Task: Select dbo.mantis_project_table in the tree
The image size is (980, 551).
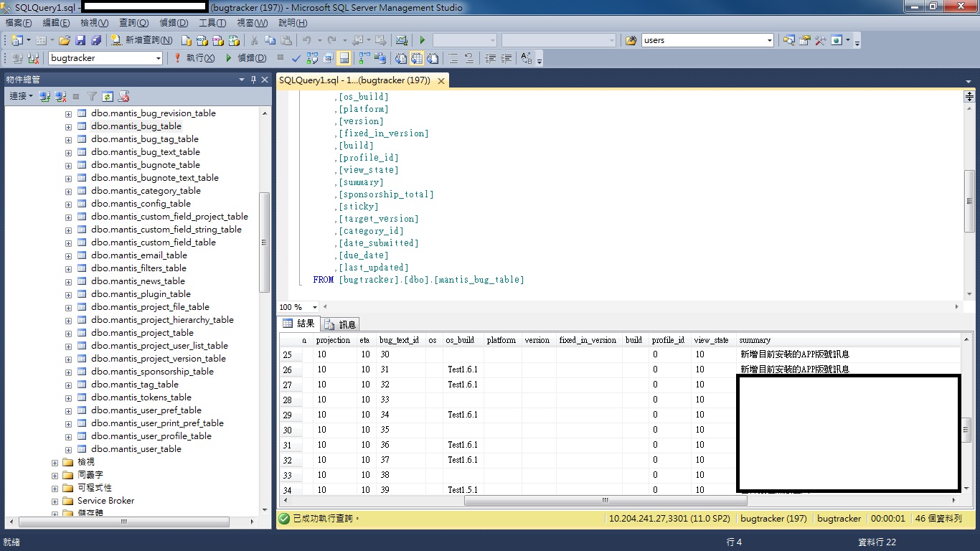Action: point(142,333)
